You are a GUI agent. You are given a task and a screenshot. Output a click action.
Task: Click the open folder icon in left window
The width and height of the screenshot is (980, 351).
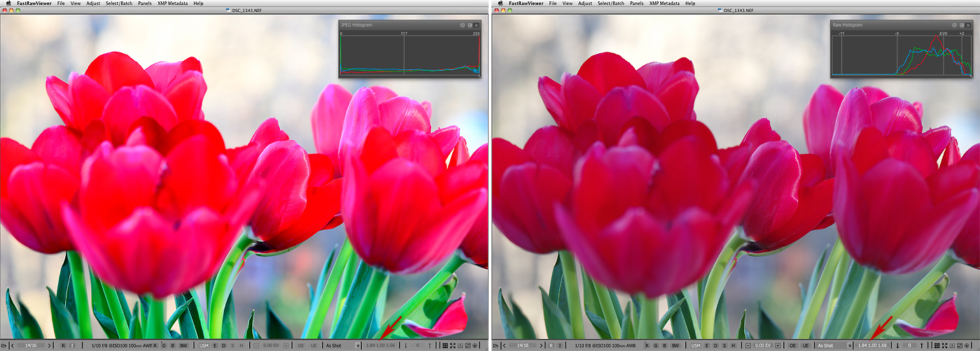coord(6,345)
